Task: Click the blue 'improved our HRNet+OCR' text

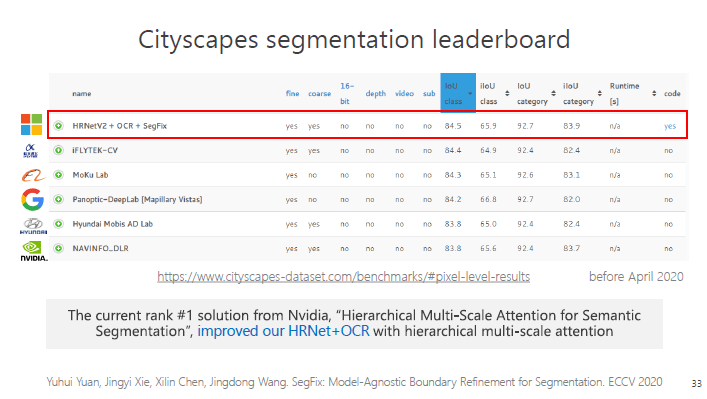Action: pos(283,331)
